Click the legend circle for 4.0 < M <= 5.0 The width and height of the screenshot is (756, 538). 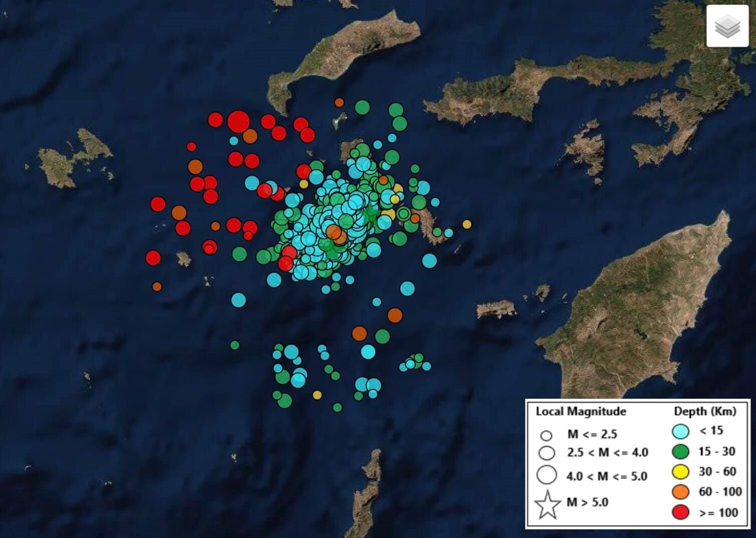pyautogui.click(x=547, y=475)
